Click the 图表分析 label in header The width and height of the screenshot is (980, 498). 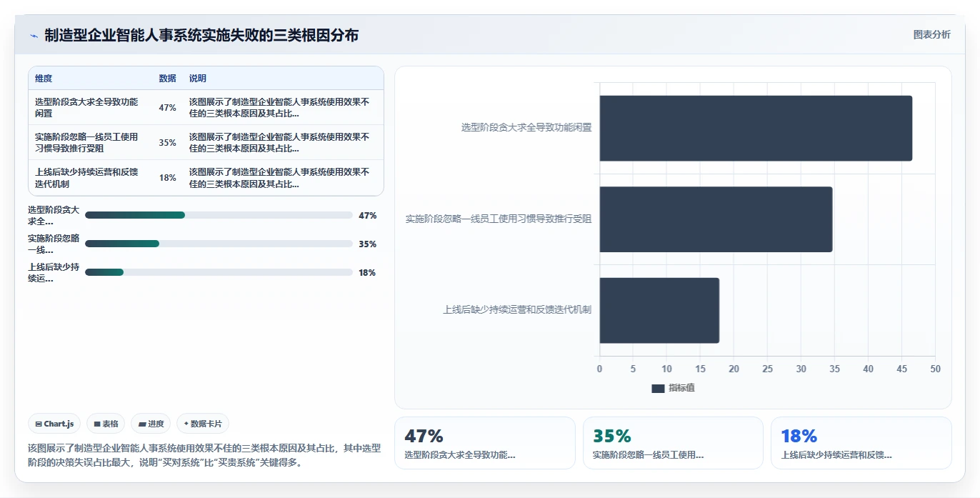[x=931, y=34]
